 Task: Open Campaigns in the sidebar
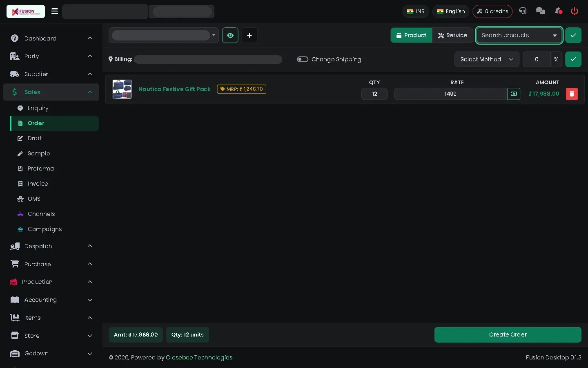click(x=54, y=229)
